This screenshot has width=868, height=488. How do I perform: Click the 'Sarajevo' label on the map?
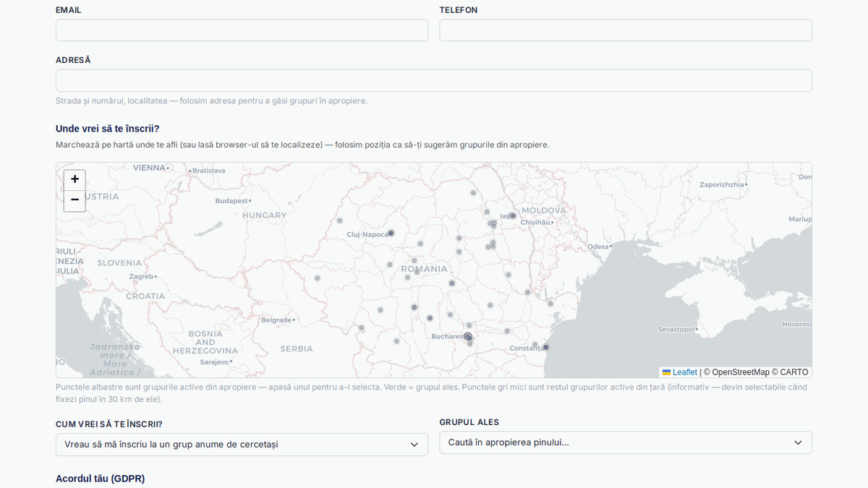click(x=214, y=361)
